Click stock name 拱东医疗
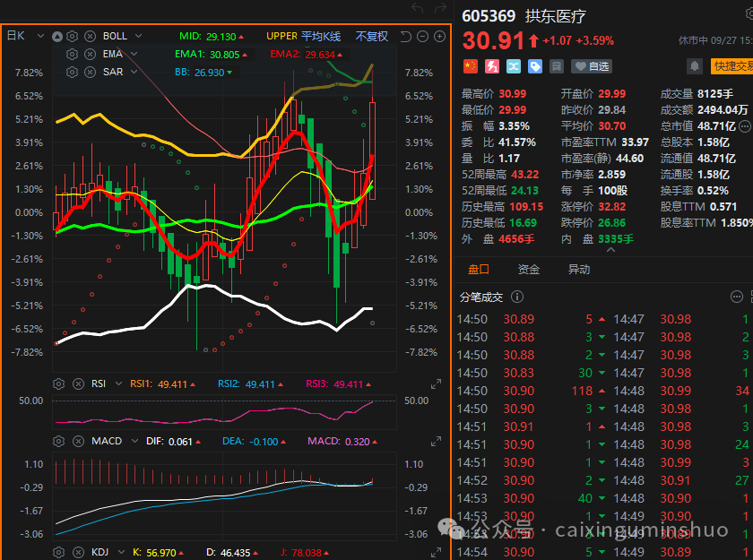753x560 pixels. (556, 16)
